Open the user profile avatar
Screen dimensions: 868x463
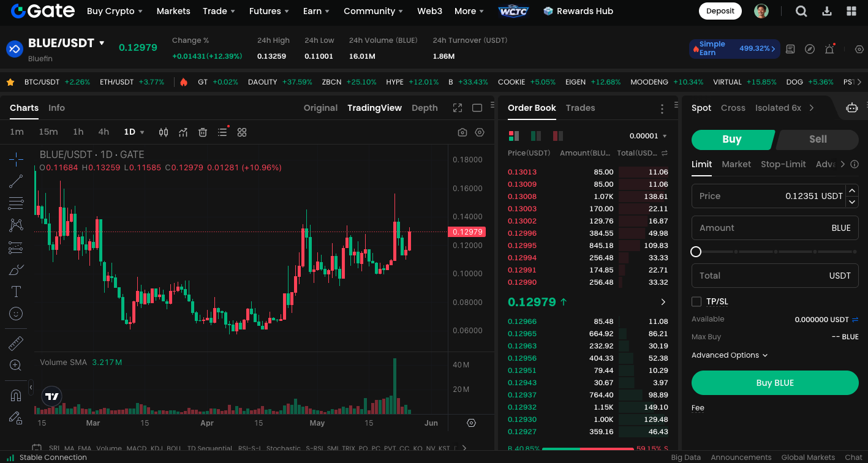[761, 11]
